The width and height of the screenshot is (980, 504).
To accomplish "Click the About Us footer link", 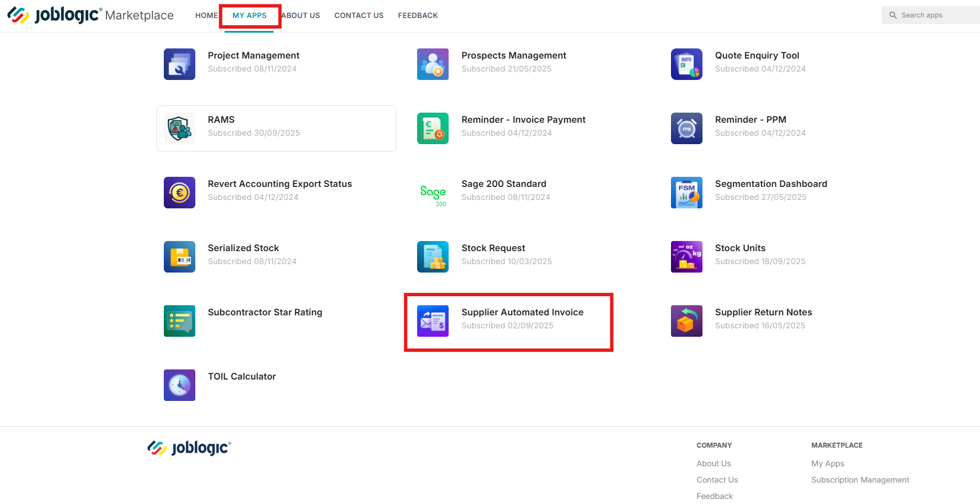I will tap(714, 463).
